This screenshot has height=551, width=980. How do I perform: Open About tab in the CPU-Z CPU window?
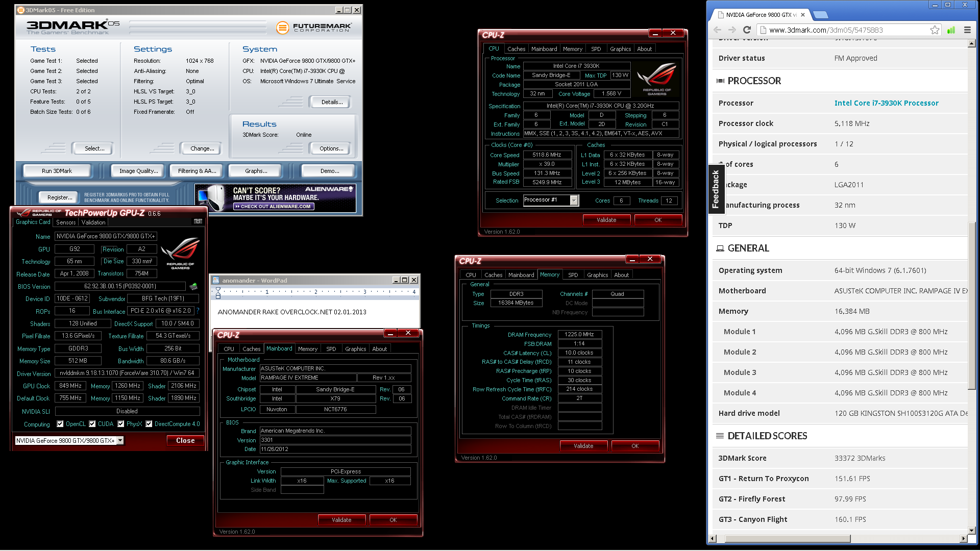point(644,49)
